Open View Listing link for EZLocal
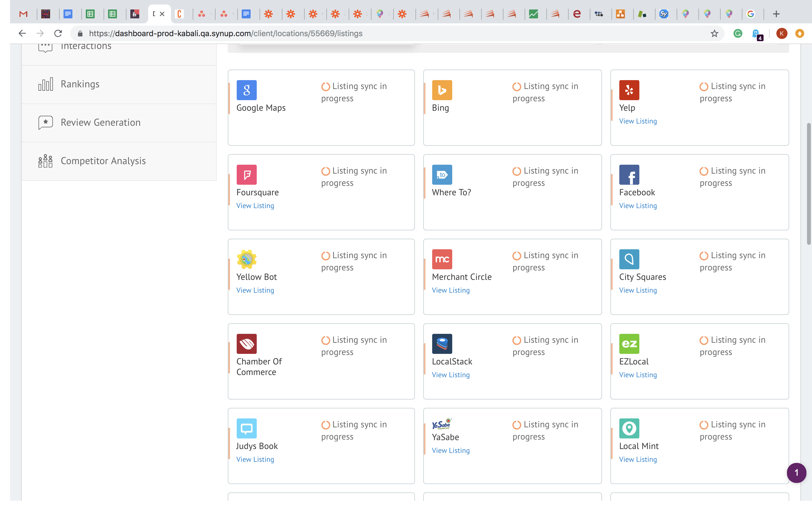The width and height of the screenshot is (812, 513). 638,374
